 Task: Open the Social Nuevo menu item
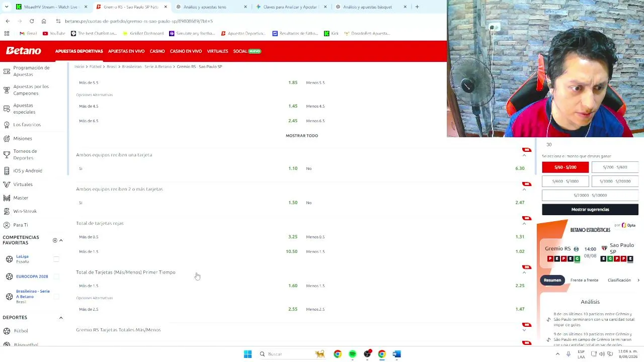[247, 51]
